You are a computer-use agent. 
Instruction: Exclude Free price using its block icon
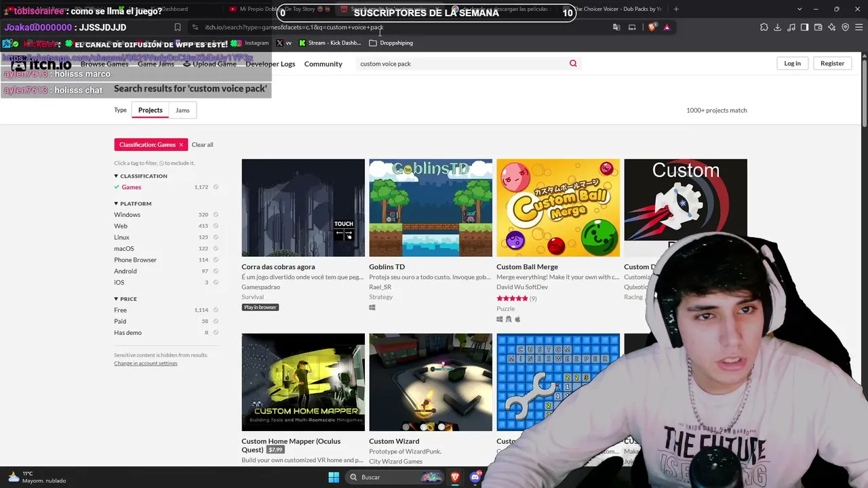coord(216,310)
